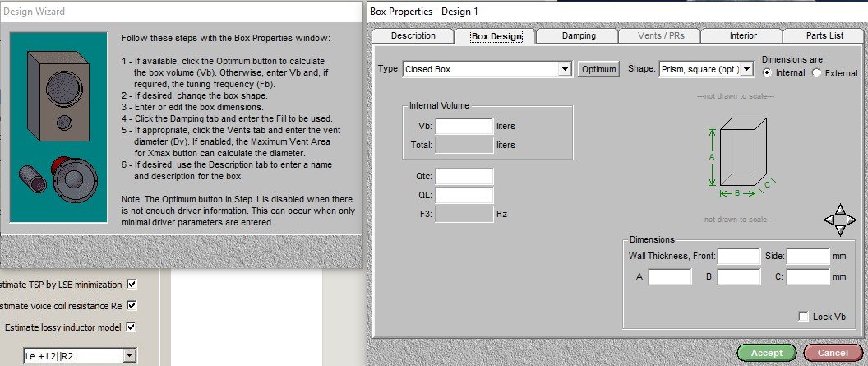Click the 'Dimensions are:' label
The width and height of the screenshot is (868, 366).
point(793,59)
